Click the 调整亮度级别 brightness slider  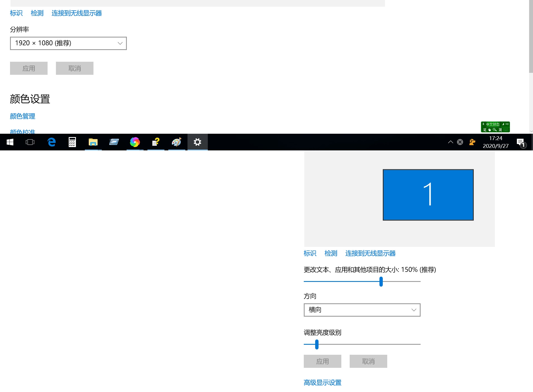(x=317, y=344)
